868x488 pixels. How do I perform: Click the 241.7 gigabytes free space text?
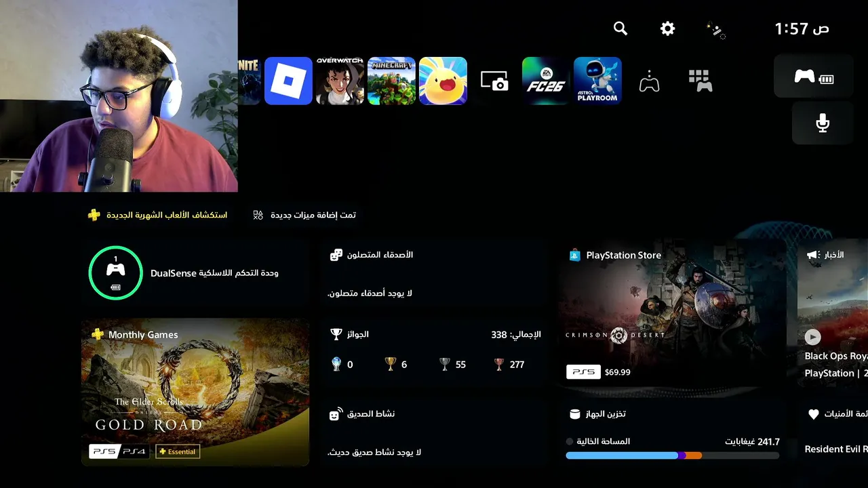point(753,442)
